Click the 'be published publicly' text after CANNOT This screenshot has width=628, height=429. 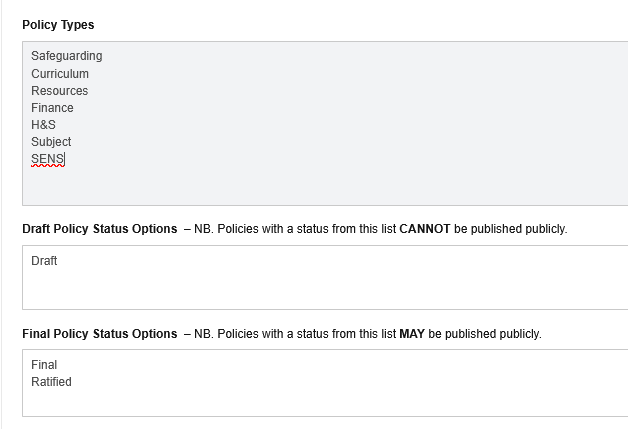pos(511,229)
